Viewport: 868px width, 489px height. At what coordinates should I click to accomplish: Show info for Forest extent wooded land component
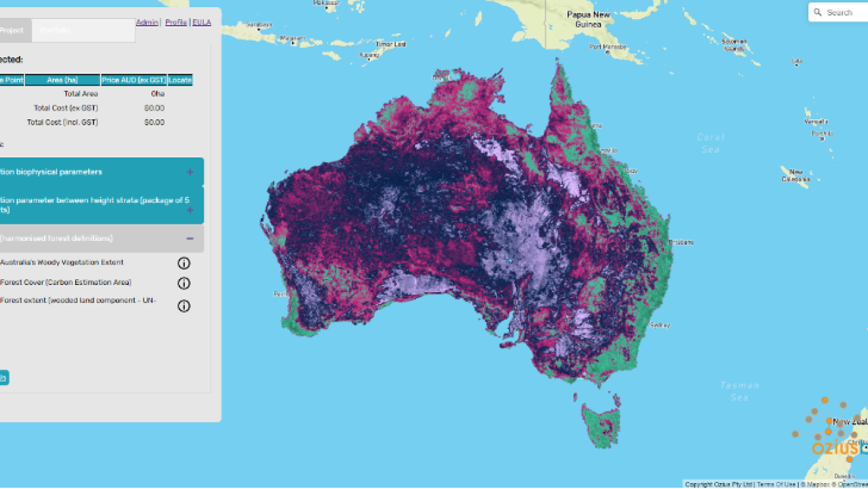tap(184, 306)
